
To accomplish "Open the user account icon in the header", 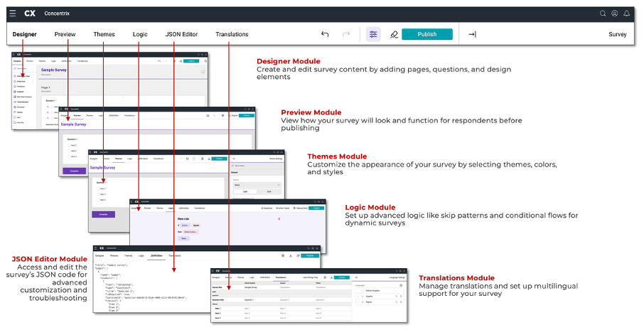I will click(615, 13).
